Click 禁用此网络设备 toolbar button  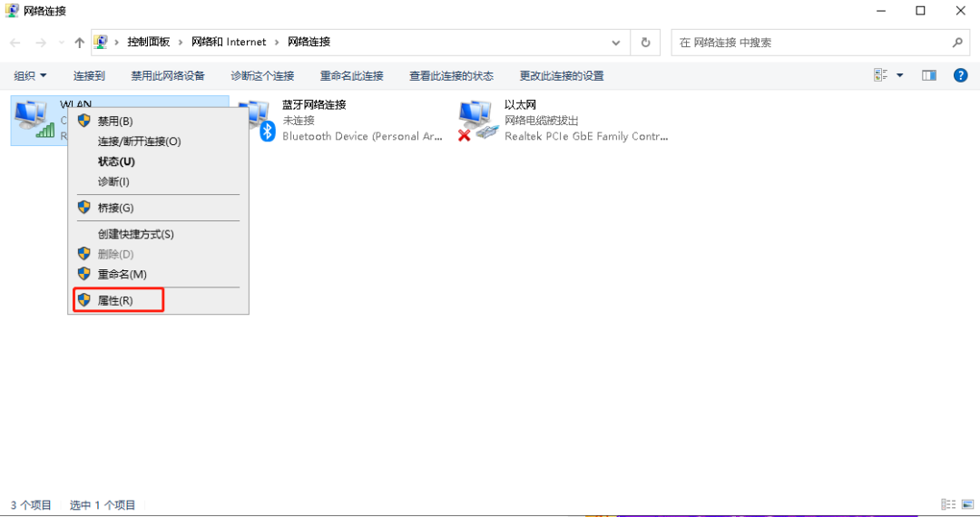[x=168, y=75]
